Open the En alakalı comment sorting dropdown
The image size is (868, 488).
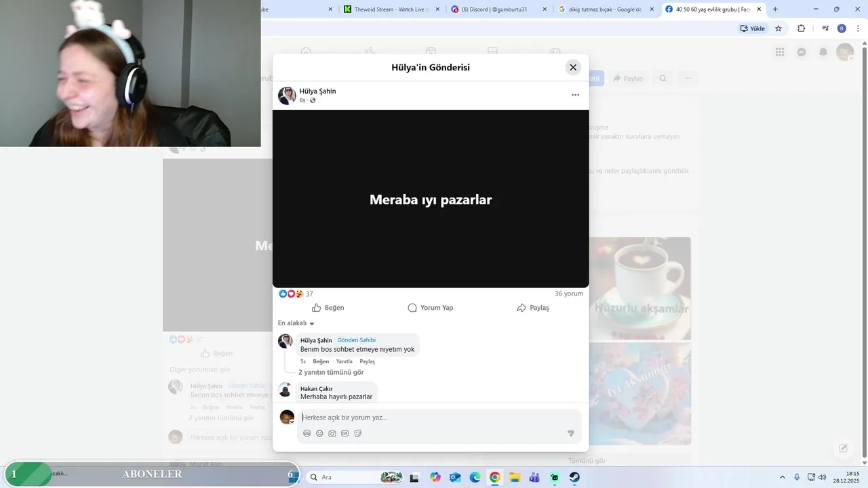[296, 323]
